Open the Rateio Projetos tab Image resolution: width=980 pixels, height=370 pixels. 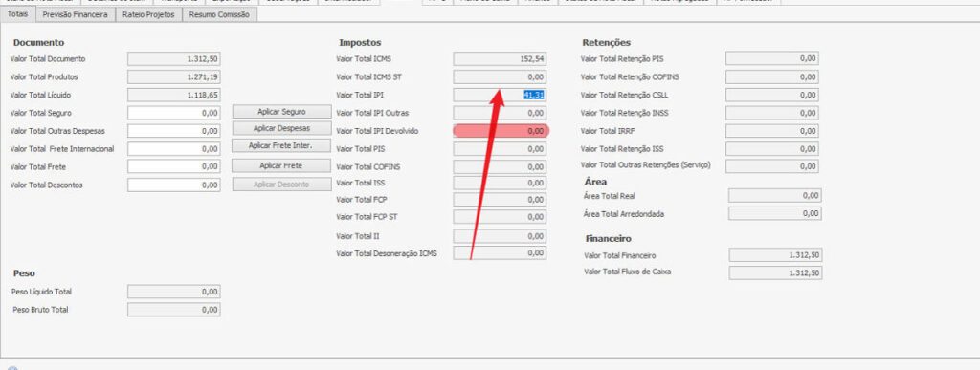click(x=148, y=15)
